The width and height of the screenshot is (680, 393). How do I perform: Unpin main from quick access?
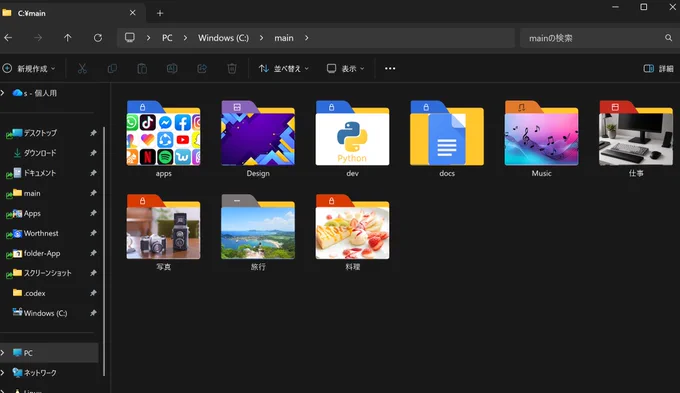click(x=93, y=193)
